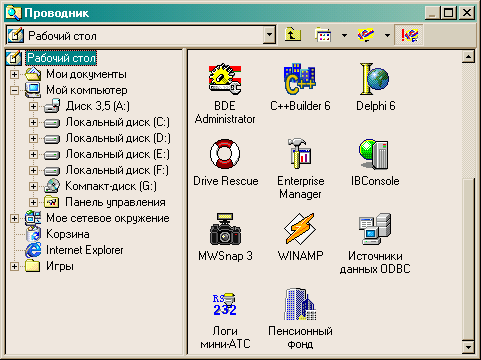Collapse the Мой компьютер tree node
Image resolution: width=481 pixels, height=360 pixels.
click(x=14, y=90)
